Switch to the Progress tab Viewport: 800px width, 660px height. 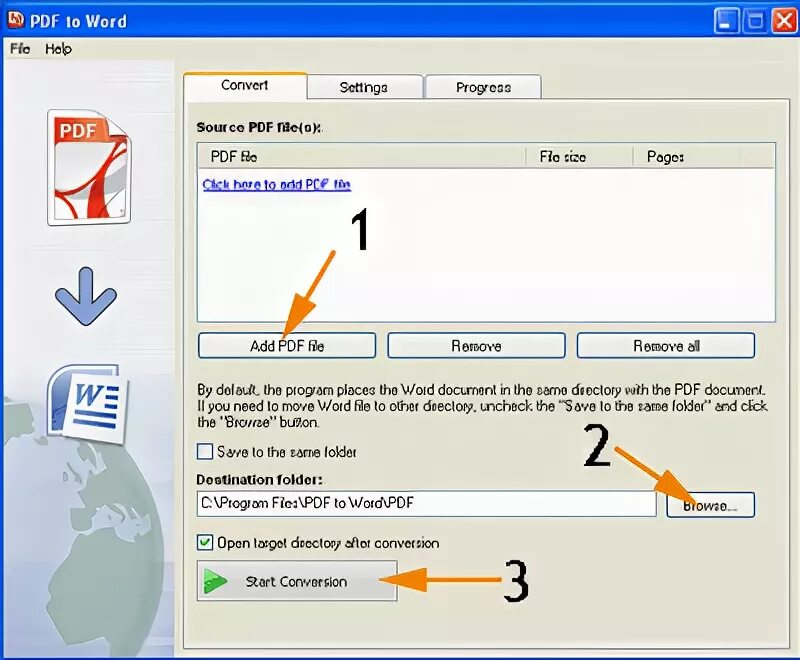483,87
